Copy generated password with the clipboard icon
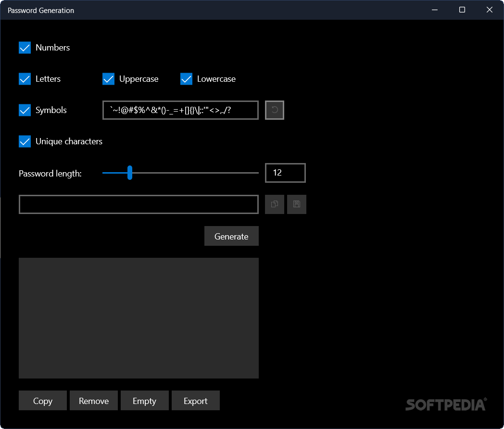 point(275,204)
